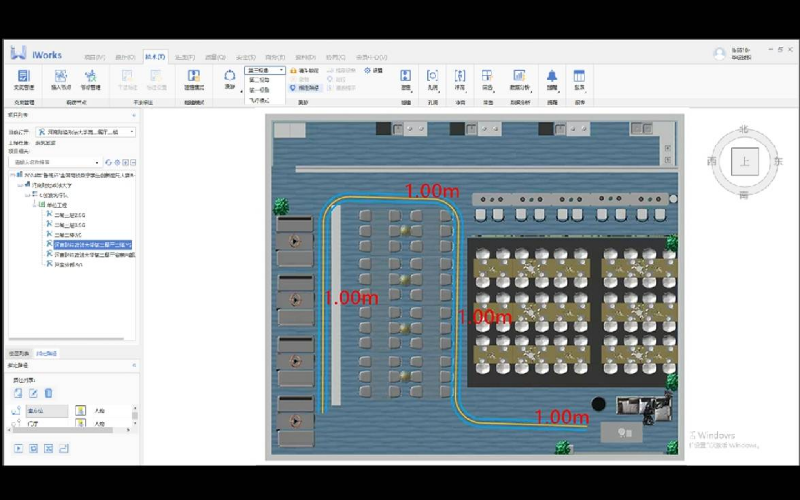Viewport: 800px width, 500px height.
Task: Click the gear settings item in roaming group
Action: pyautogui.click(x=373, y=70)
